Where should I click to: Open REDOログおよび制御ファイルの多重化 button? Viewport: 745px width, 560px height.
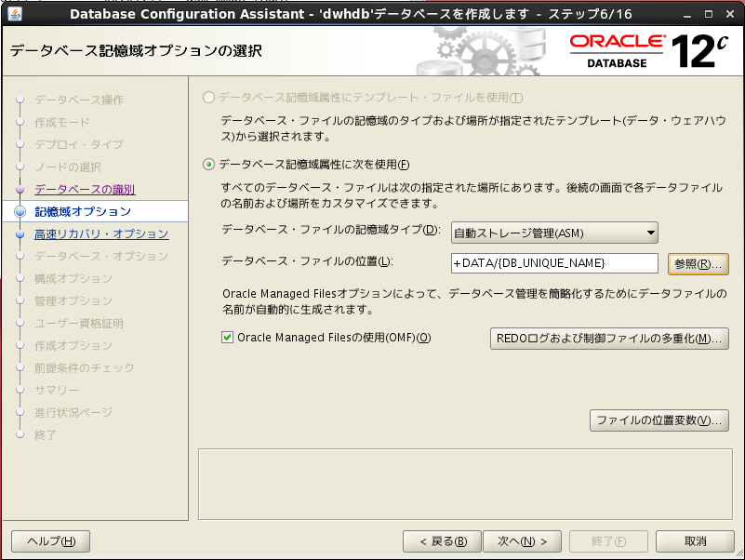pos(609,339)
